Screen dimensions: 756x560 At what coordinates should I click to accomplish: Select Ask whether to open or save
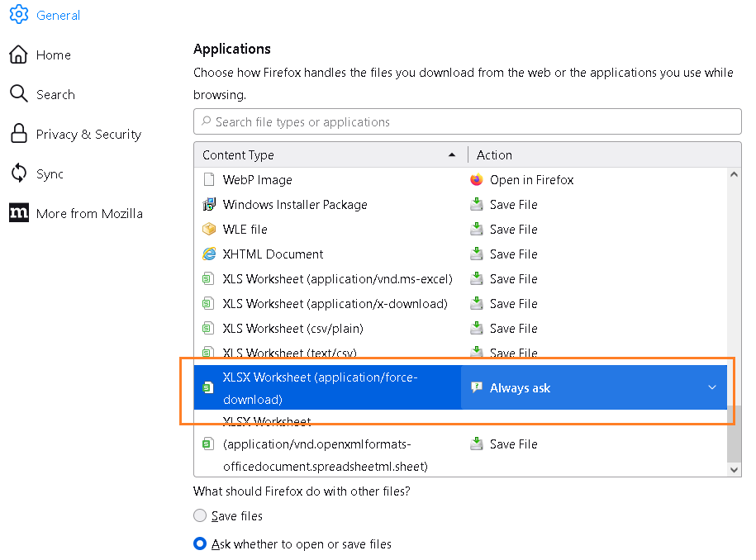coord(200,544)
